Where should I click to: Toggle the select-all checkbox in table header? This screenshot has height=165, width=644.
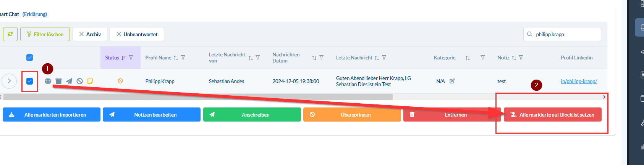point(29,58)
